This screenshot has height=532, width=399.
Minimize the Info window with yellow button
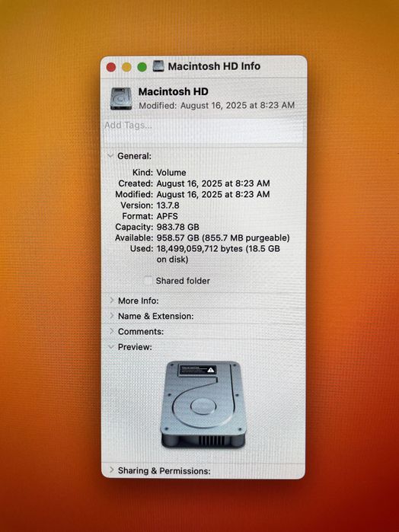[x=126, y=67]
